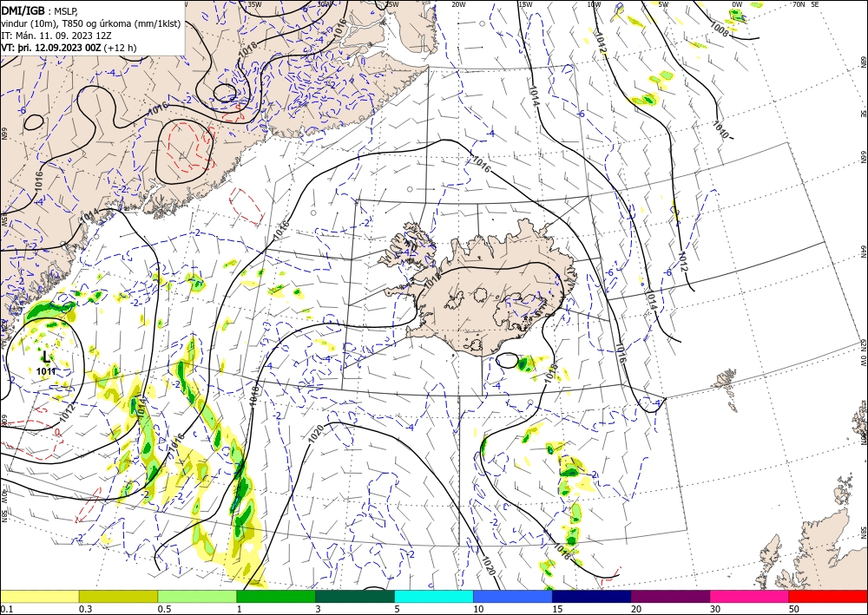Select the dark green 3–5 legend swatch
Screen dimensions: 868x615
click(x=355, y=596)
